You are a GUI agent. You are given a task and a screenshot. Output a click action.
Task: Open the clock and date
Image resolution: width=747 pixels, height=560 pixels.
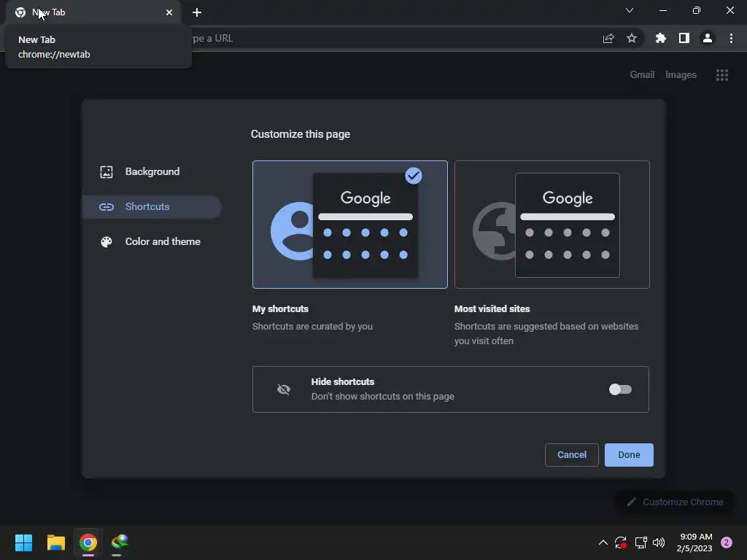[694, 542]
